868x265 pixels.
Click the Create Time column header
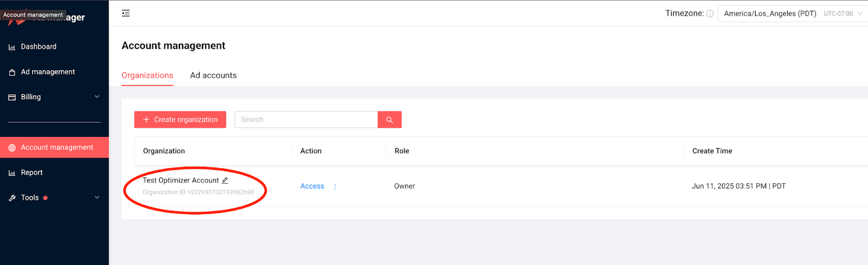712,151
